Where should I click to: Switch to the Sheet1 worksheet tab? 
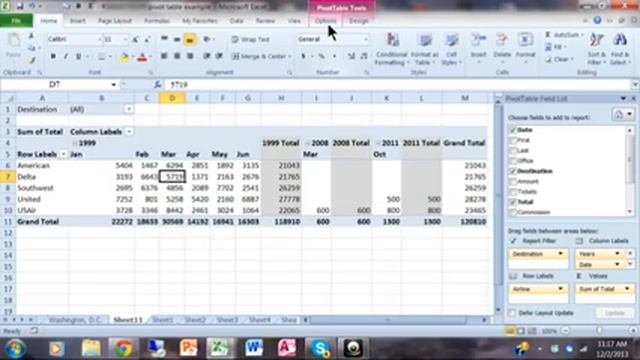point(162,320)
